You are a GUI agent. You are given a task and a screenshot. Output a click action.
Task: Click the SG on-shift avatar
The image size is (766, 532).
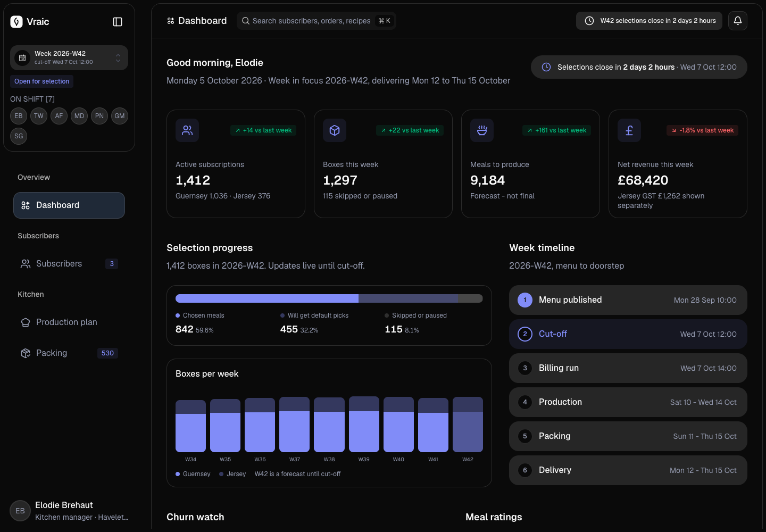pyautogui.click(x=19, y=136)
